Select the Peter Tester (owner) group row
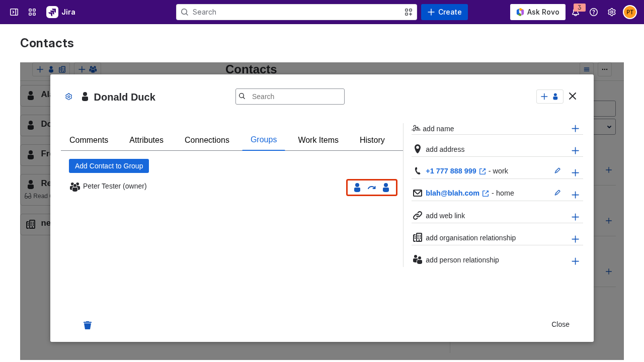The image size is (644, 362). coord(233,187)
